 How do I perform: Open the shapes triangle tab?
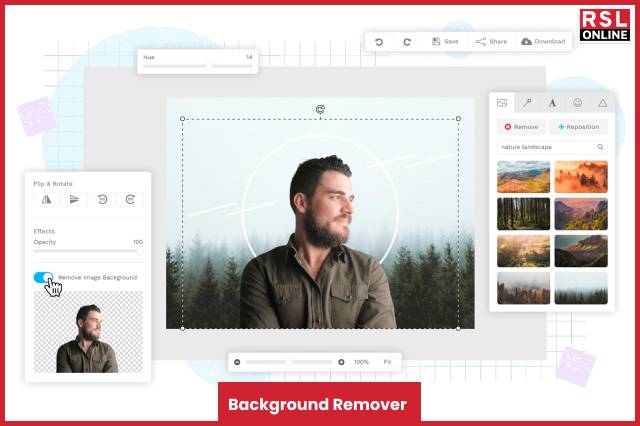[602, 103]
